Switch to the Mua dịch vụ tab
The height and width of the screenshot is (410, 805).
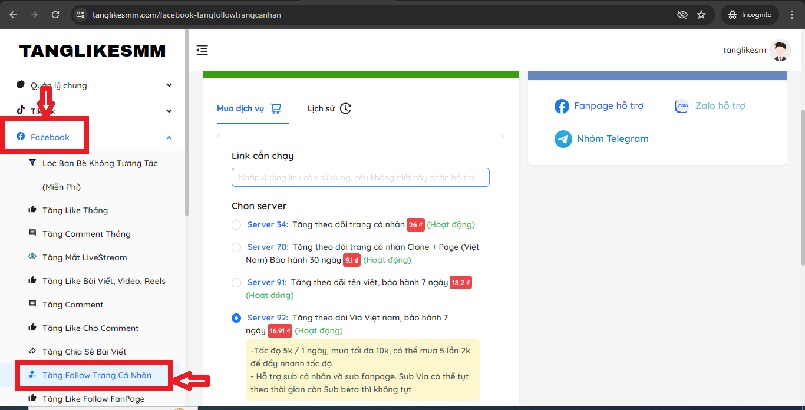(249, 108)
